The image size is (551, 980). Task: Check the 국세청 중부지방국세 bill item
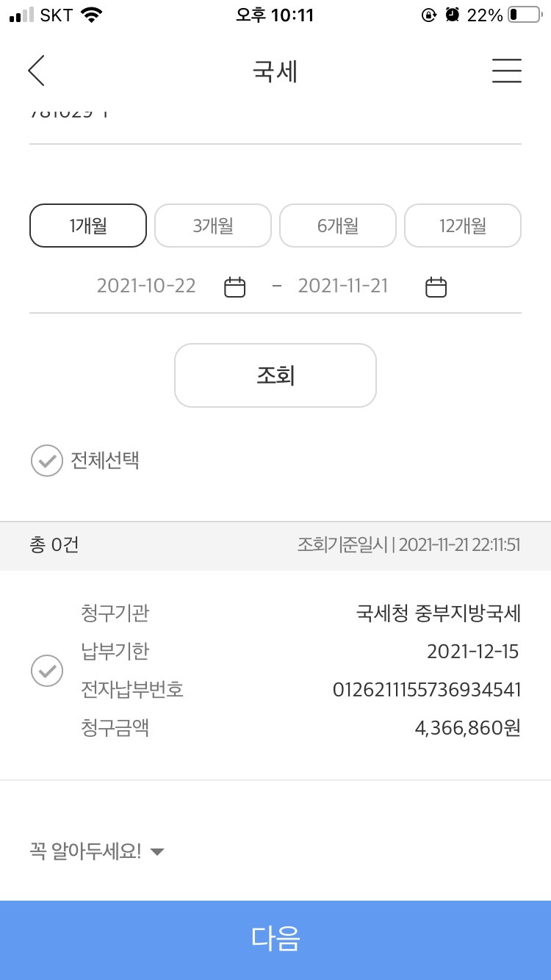(47, 671)
